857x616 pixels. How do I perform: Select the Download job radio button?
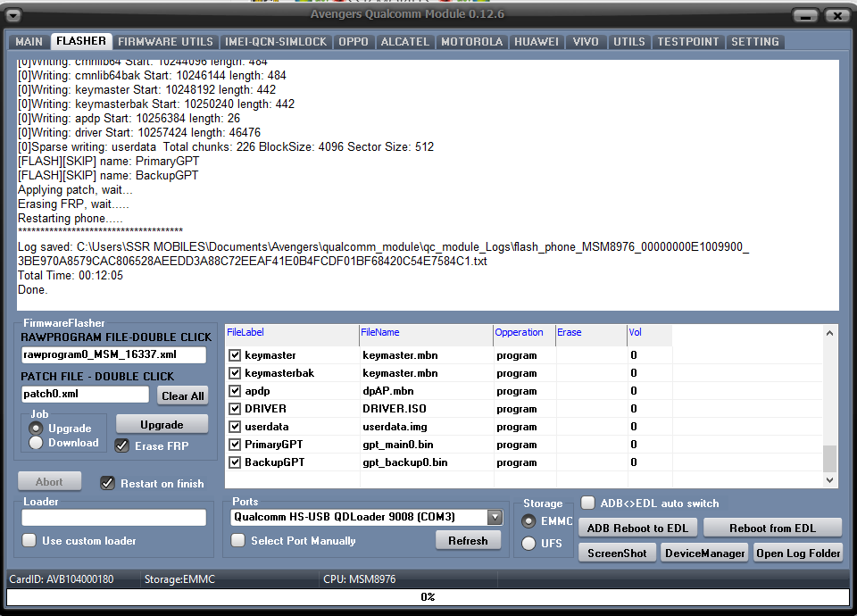36,443
